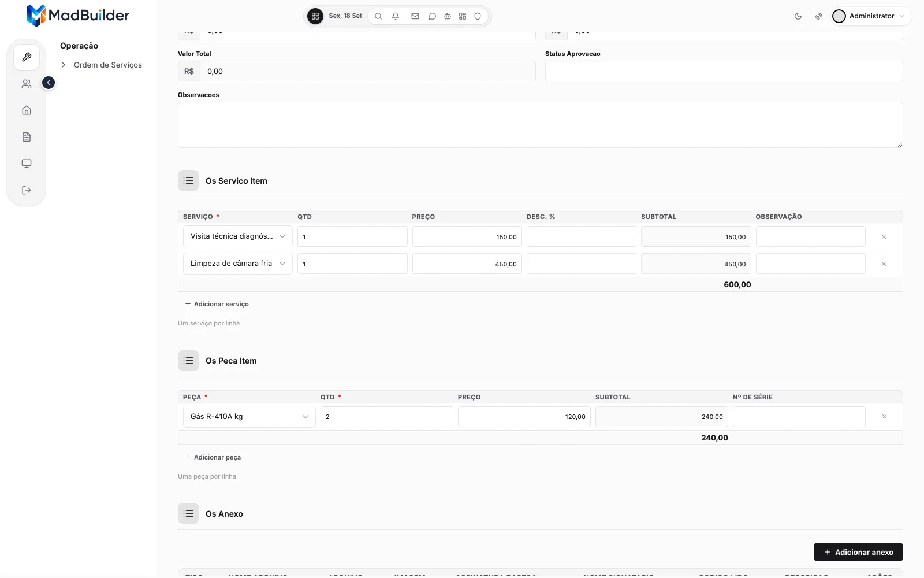The height and width of the screenshot is (578, 924).
Task: Open the Administrator user dropdown
Action: coord(871,16)
